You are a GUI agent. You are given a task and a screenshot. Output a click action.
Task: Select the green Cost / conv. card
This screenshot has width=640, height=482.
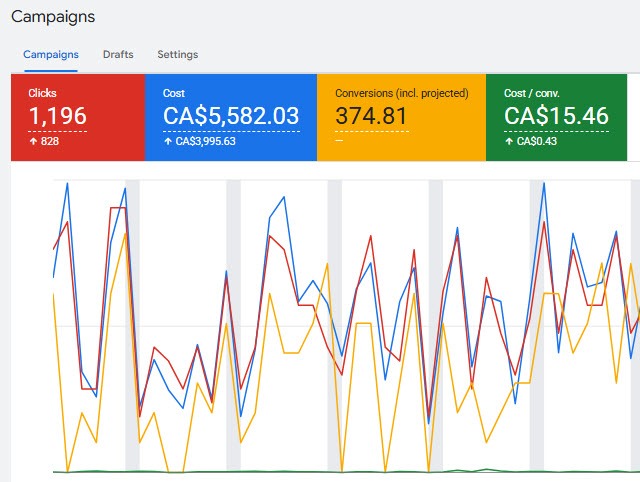556,118
